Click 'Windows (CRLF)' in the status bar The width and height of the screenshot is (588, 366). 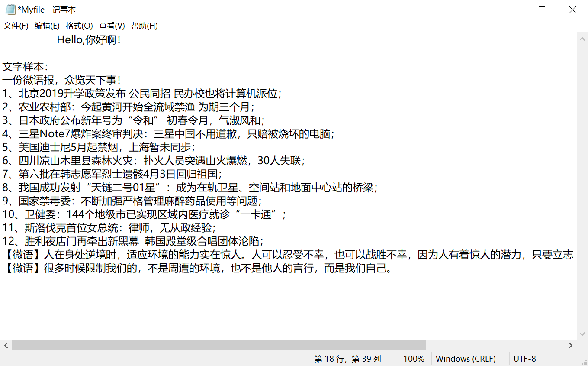466,359
